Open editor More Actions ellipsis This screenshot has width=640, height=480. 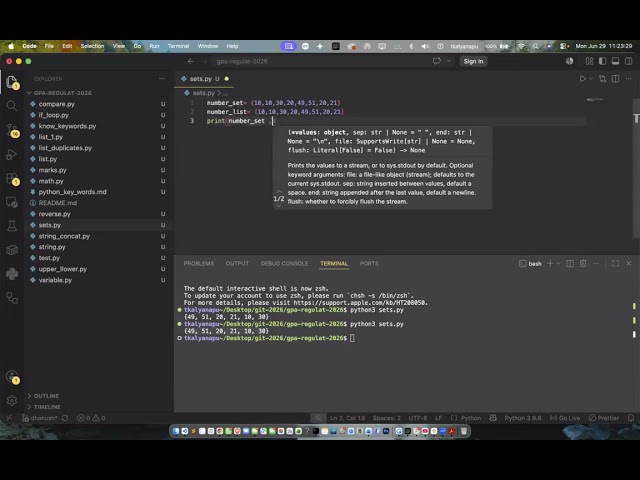click(629, 79)
